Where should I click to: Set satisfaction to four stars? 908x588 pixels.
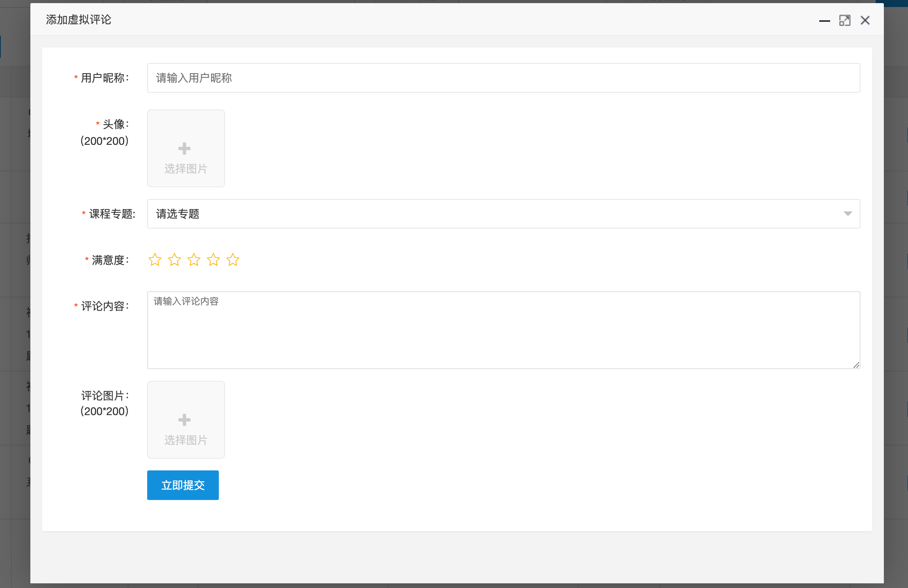[213, 260]
